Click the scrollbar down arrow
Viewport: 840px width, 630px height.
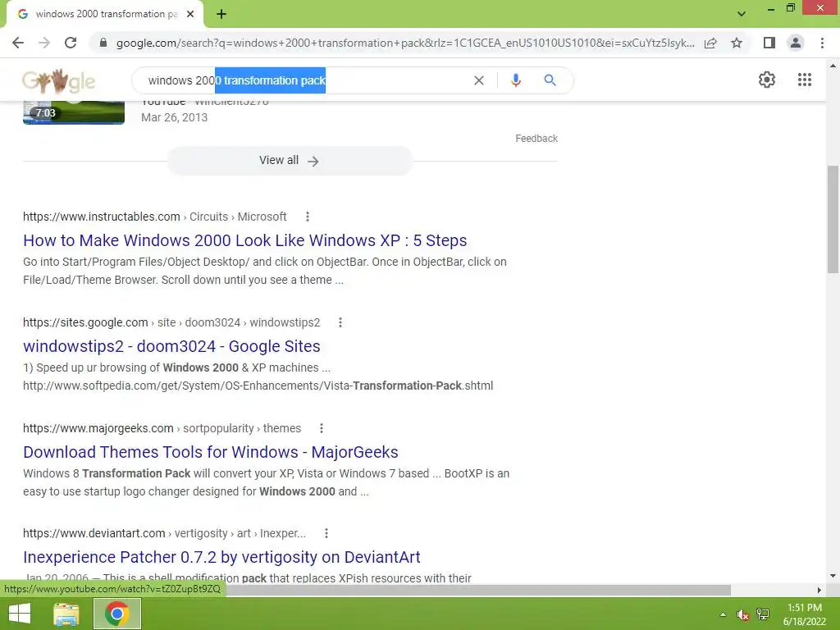(x=833, y=576)
